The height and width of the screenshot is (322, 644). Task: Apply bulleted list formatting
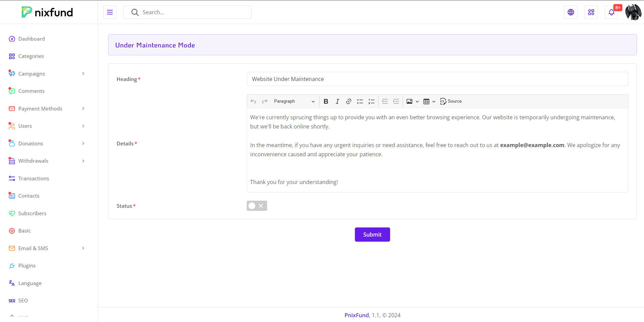tap(360, 101)
